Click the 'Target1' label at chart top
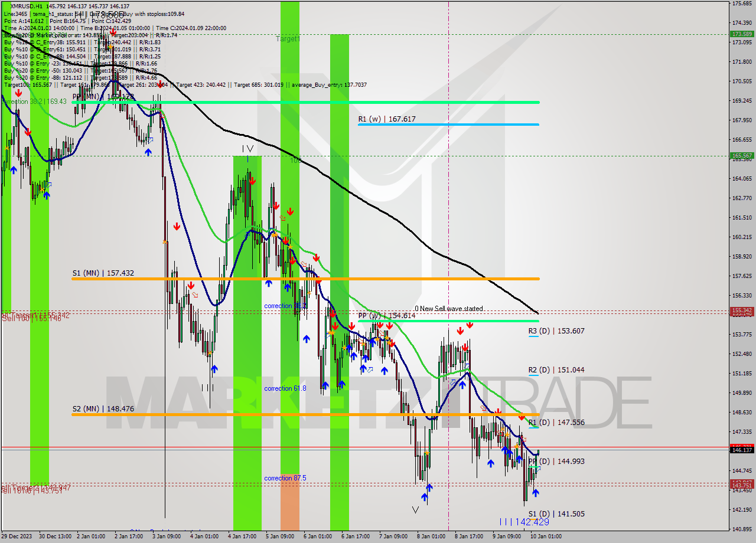The image size is (756, 543). click(x=288, y=39)
